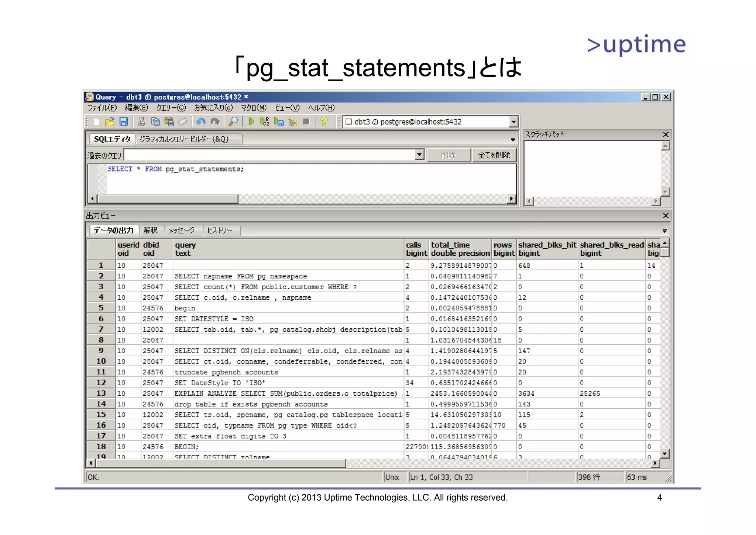Select the calls column header

[x=416, y=249]
